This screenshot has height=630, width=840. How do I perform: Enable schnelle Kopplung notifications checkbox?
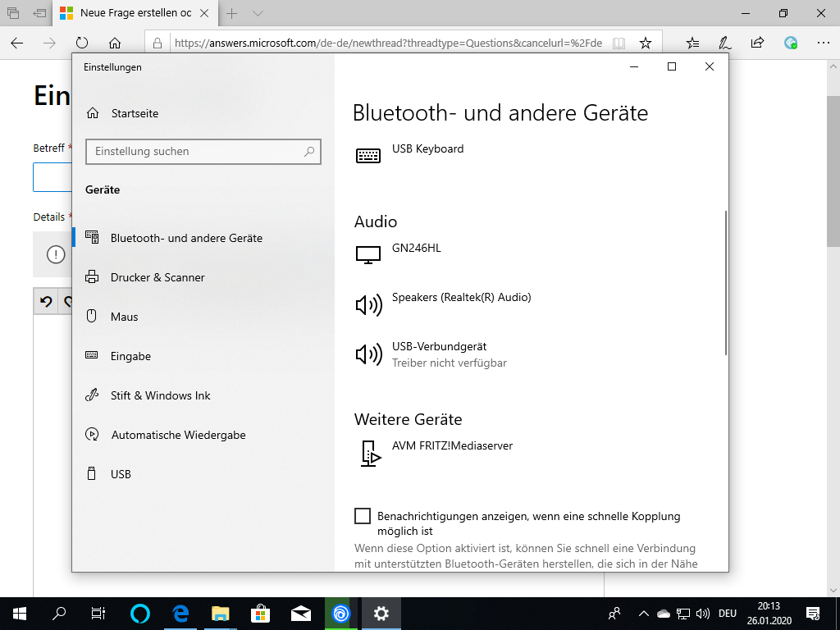363,516
